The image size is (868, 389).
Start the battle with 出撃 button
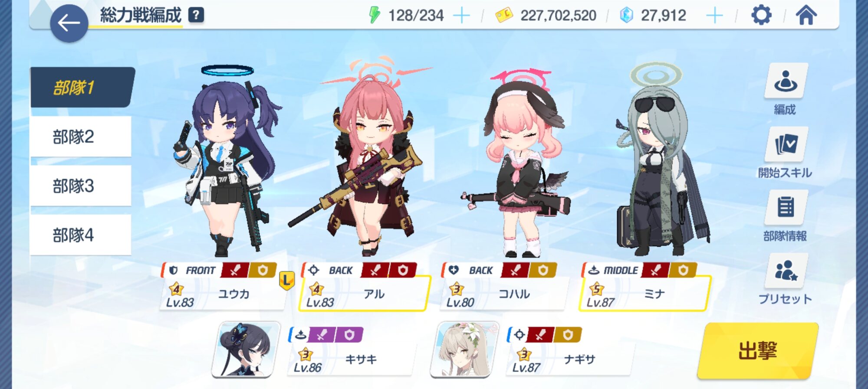(x=757, y=351)
